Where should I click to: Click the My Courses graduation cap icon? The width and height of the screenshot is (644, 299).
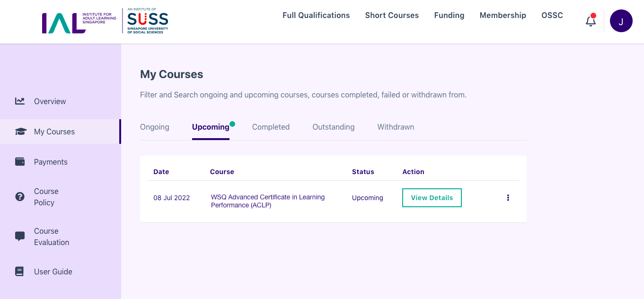click(20, 132)
